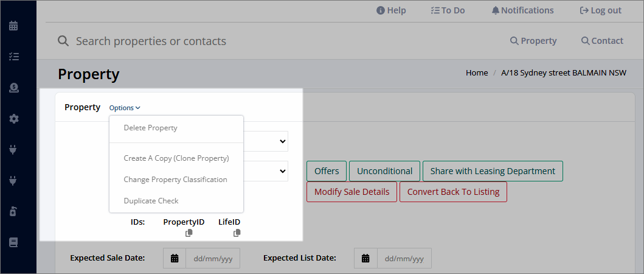Select the book icon in the sidebar
Viewport: 644px width, 274px height.
tap(13, 243)
